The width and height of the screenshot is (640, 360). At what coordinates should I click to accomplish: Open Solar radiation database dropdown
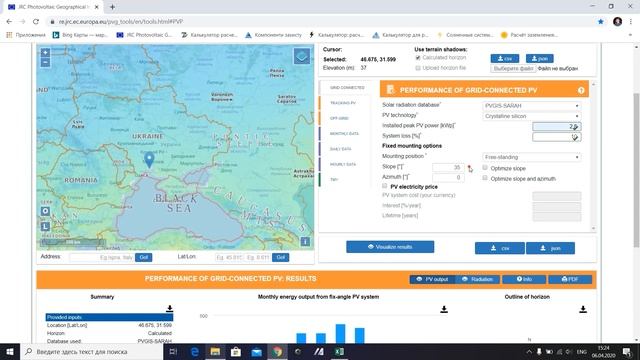click(x=531, y=106)
